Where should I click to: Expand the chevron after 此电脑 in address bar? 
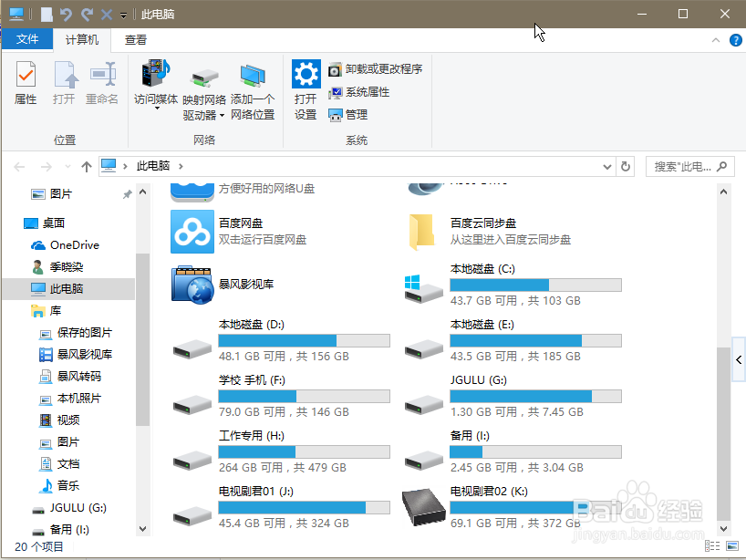[181, 167]
